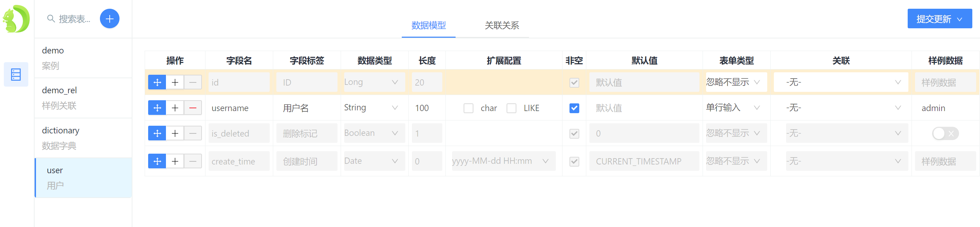Image resolution: width=980 pixels, height=227 pixels.
Task: Click the 扩展配置 column header
Action: pos(504,60)
